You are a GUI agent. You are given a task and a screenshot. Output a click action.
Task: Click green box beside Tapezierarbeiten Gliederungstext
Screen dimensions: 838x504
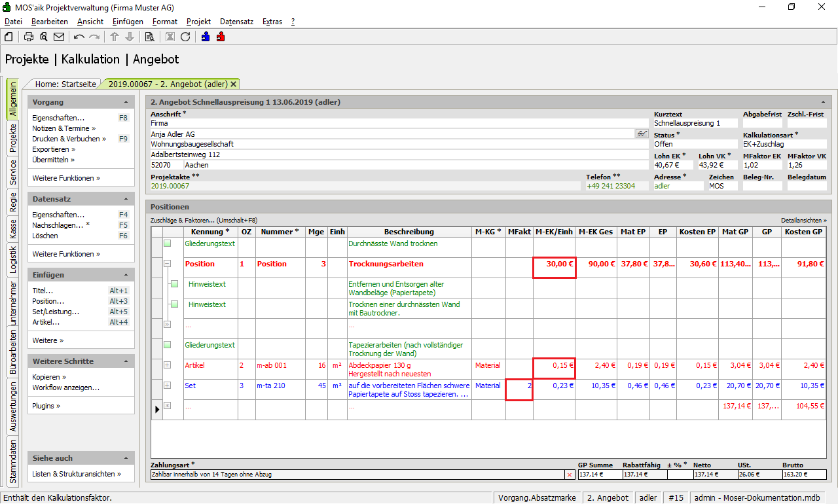168,345
